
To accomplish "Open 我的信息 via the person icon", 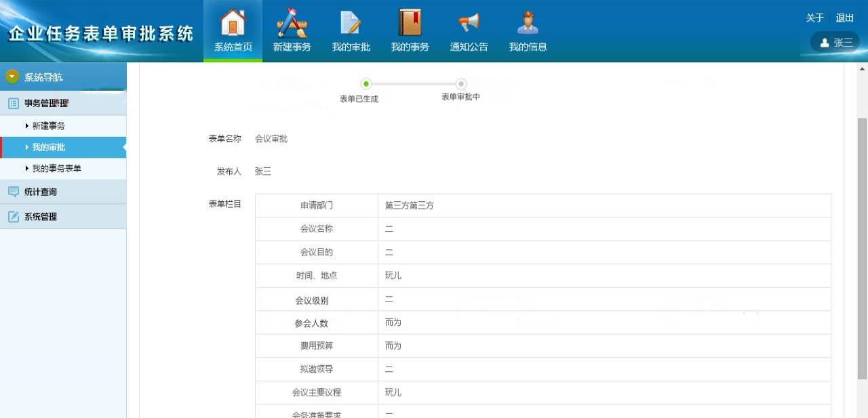I will coord(528,24).
